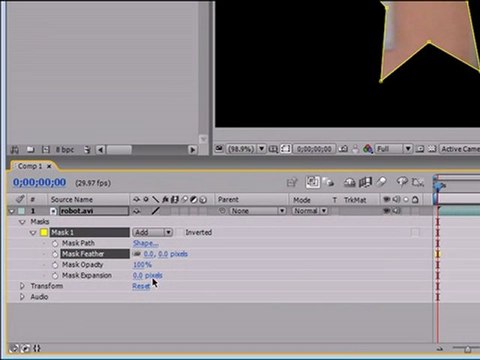Toggle quality switch for robot.avi layer
Screen dimensions: 480x360
point(155,211)
